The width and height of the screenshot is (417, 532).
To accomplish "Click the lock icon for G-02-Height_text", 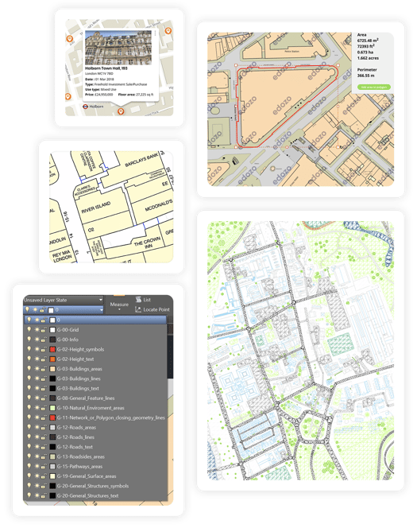I will tap(44, 359).
